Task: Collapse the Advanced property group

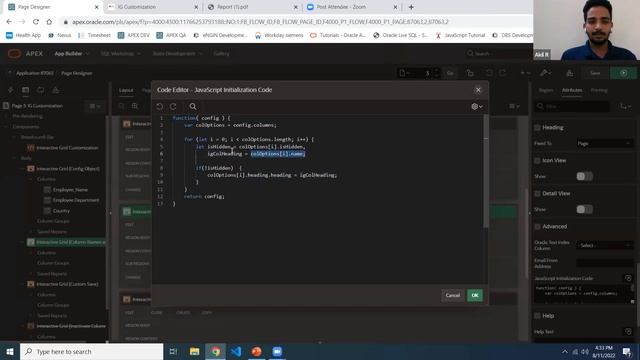Action: pyautogui.click(x=538, y=227)
